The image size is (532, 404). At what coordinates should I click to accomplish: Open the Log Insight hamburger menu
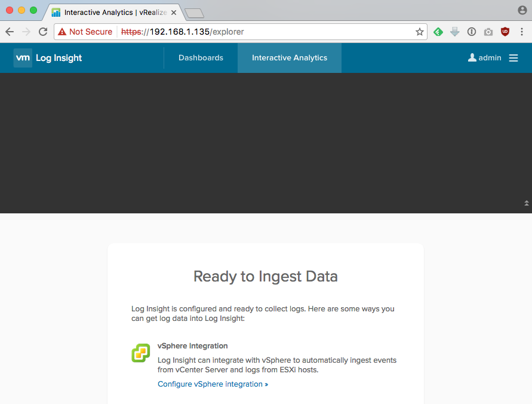[512, 57]
